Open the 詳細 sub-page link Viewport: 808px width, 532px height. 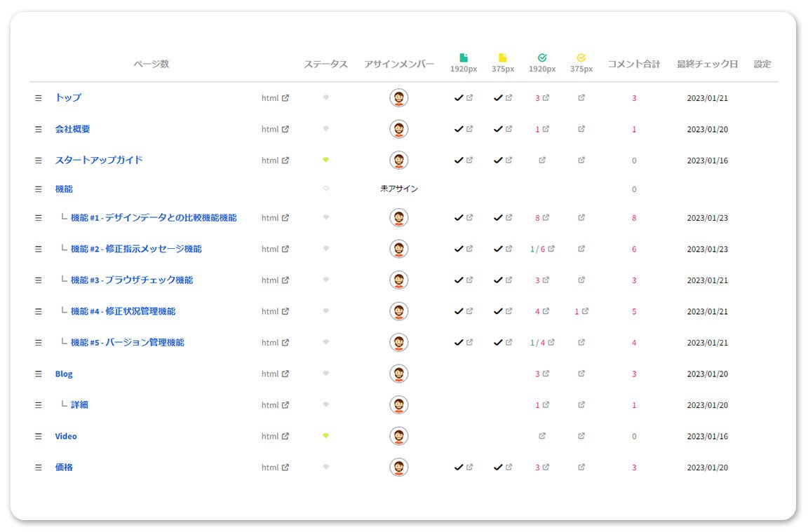tap(79, 405)
